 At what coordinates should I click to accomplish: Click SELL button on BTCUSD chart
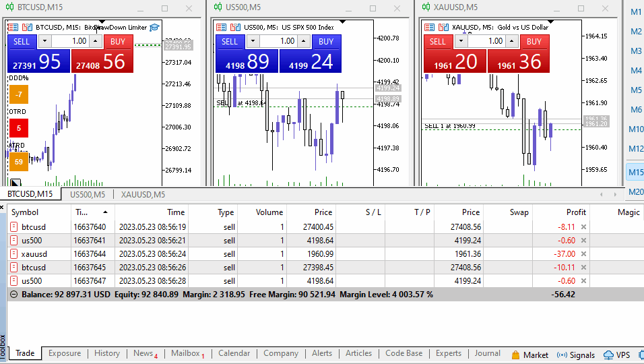coord(22,42)
